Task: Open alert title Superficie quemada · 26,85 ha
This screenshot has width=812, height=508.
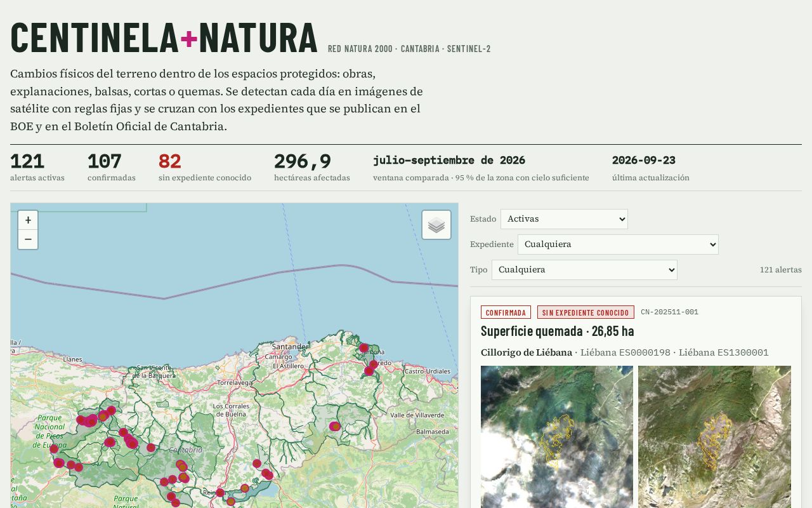Action: pos(557,331)
